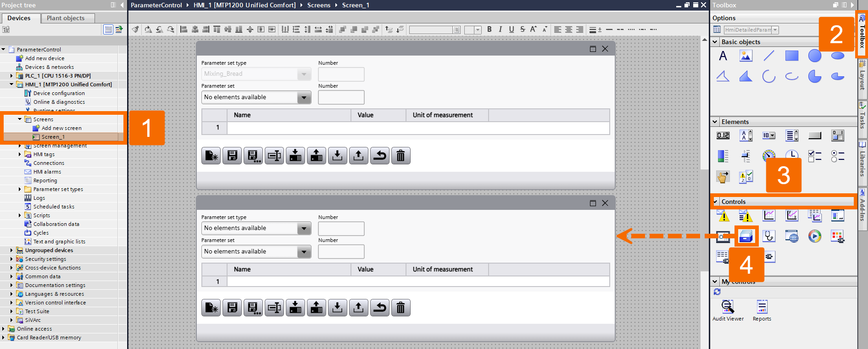Expand the Security settings node

coord(11,259)
